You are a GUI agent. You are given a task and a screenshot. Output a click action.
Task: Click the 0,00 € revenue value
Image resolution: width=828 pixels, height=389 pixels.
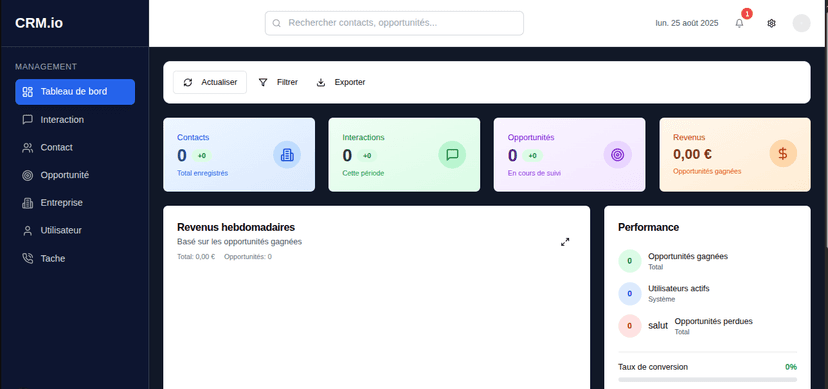692,154
